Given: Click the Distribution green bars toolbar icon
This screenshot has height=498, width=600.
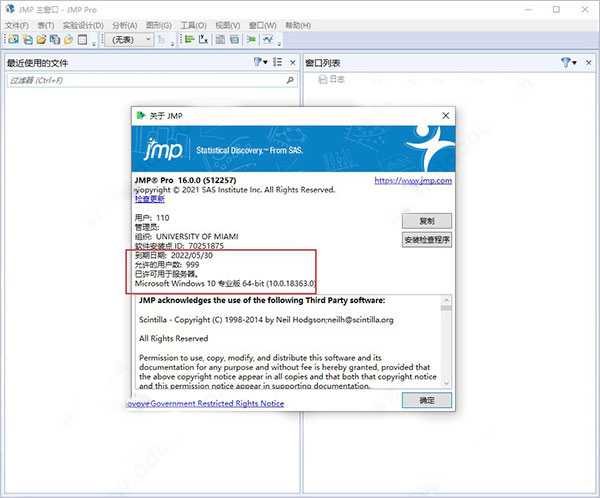Looking at the screenshot, I should 189,39.
